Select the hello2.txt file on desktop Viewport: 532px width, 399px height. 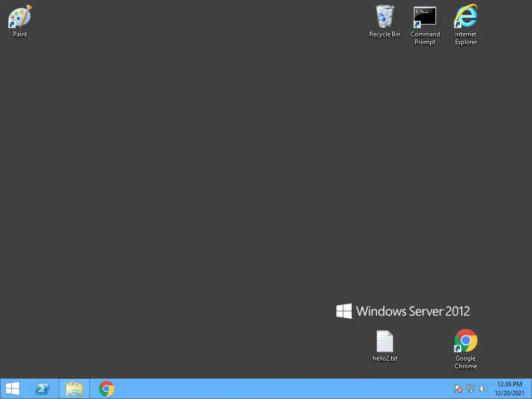[385, 345]
